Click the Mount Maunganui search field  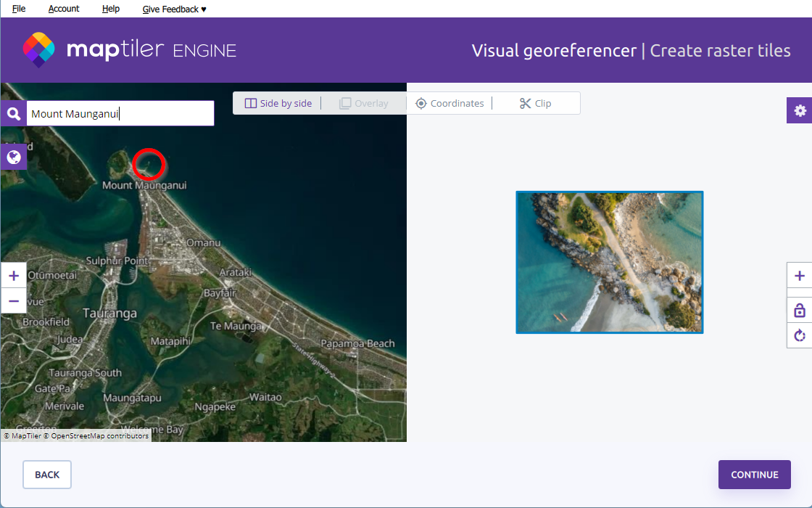click(120, 114)
